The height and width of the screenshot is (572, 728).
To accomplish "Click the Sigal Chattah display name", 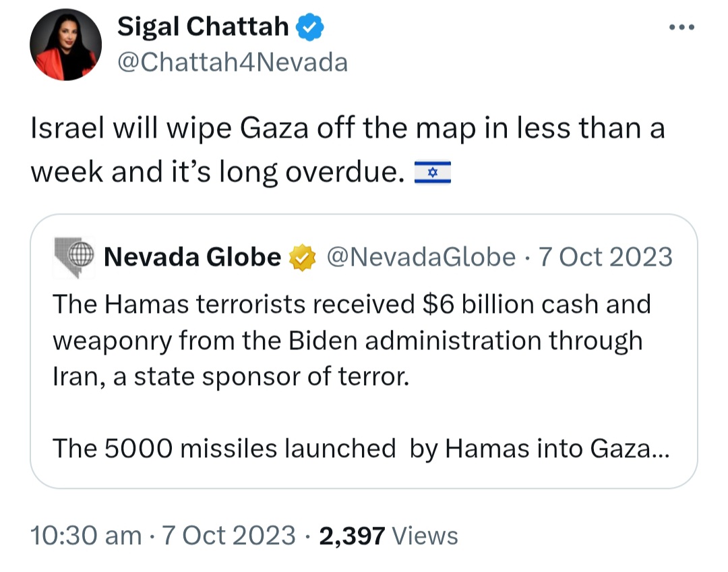I will (203, 27).
